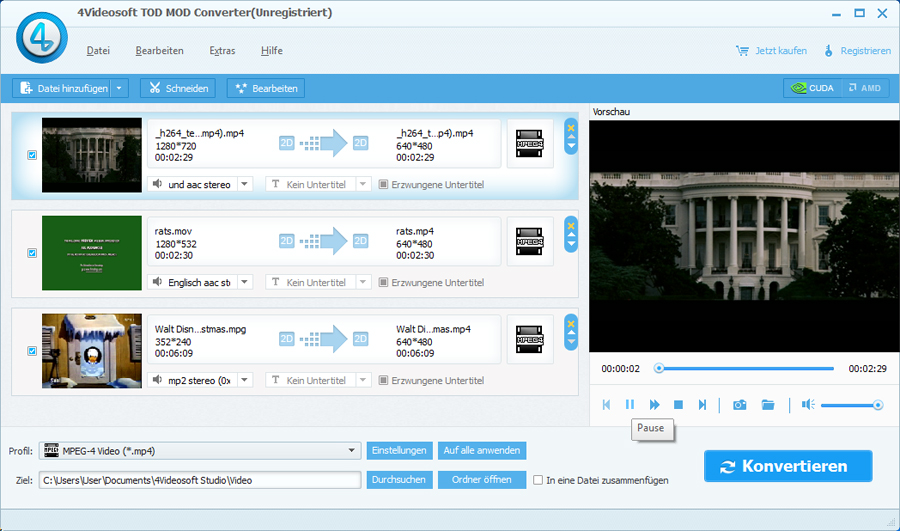Click the fast forward playback icon

tap(654, 405)
